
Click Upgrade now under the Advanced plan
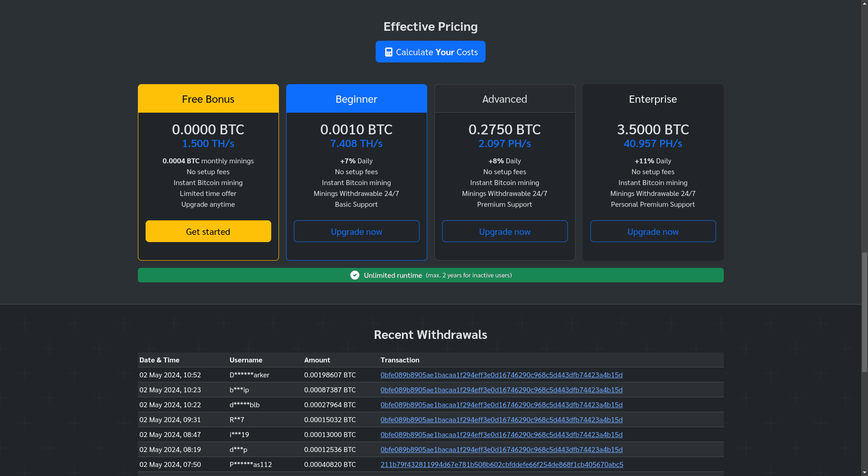505,231
